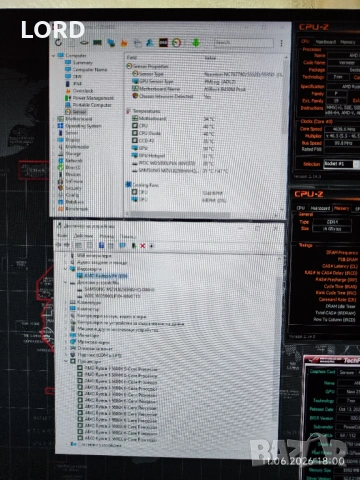Click the AIDA64 round gauge sensor toolbar icon

coord(176,43)
